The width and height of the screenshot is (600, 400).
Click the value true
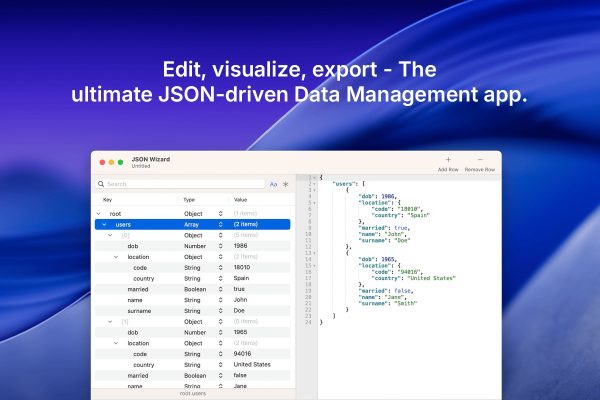pos(239,289)
